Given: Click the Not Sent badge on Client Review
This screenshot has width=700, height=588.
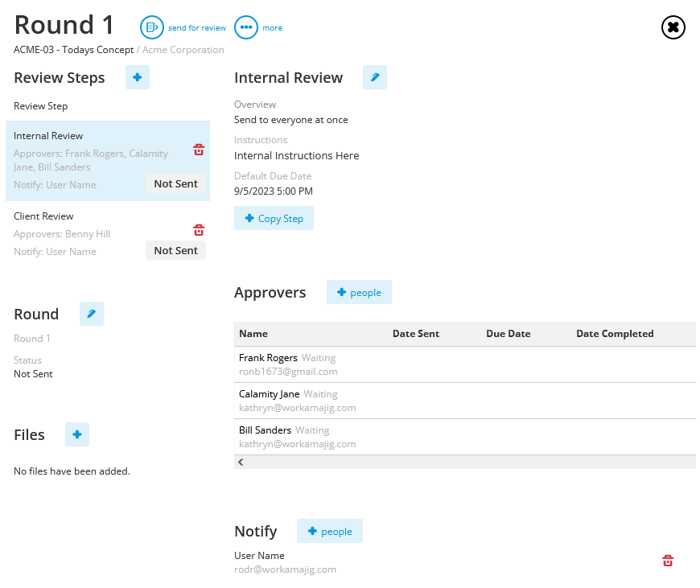Looking at the screenshot, I should (x=175, y=250).
